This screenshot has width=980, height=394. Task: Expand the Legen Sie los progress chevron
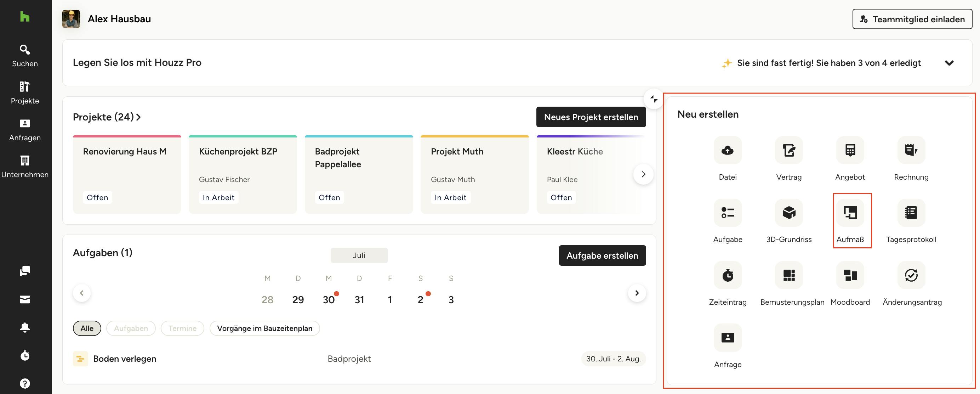[949, 63]
